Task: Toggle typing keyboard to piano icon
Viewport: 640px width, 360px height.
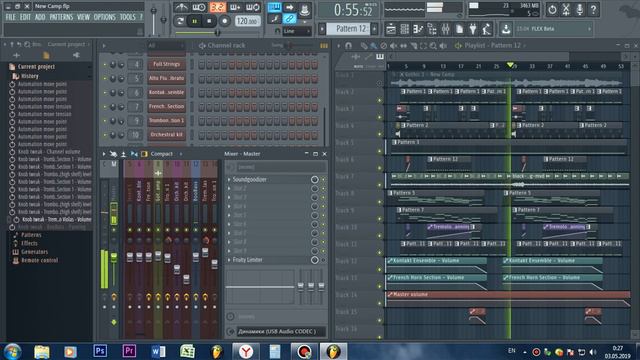Action: point(274,7)
